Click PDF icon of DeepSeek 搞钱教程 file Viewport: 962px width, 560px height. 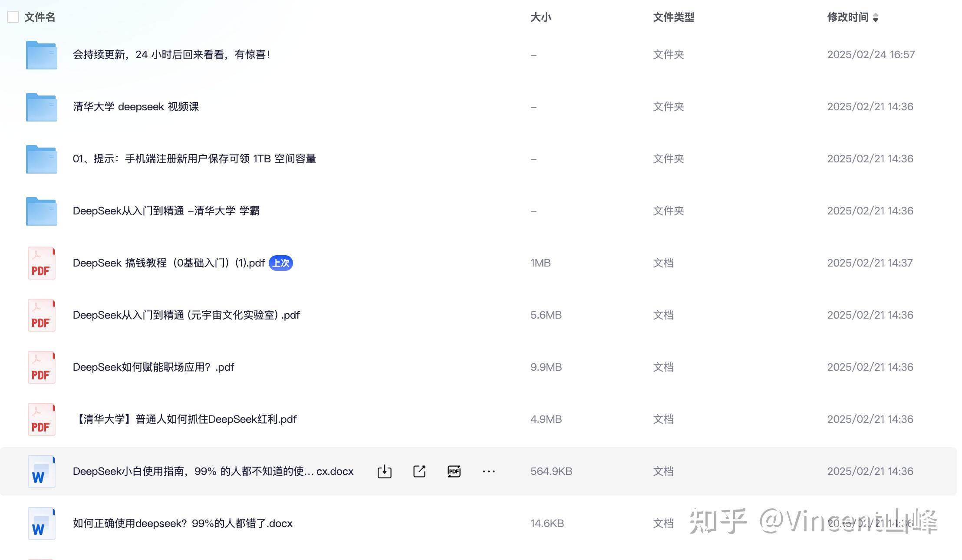click(41, 263)
